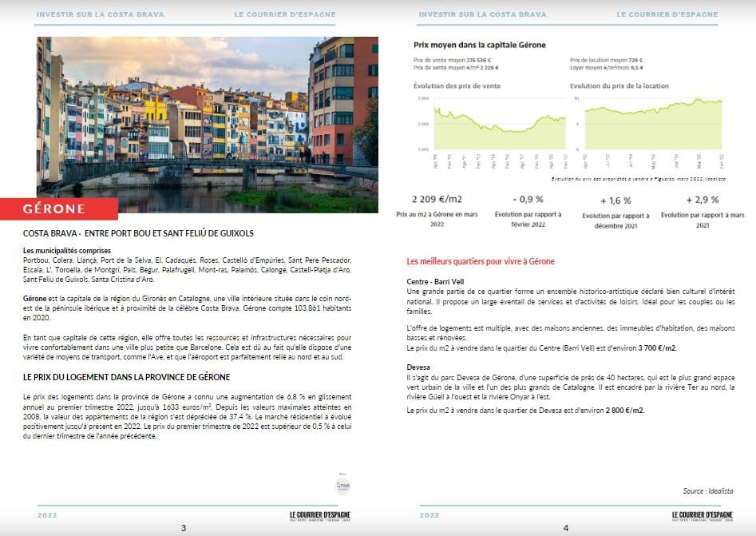Click 'Le prix du logement dans la province de Gérone' heading

(x=127, y=376)
